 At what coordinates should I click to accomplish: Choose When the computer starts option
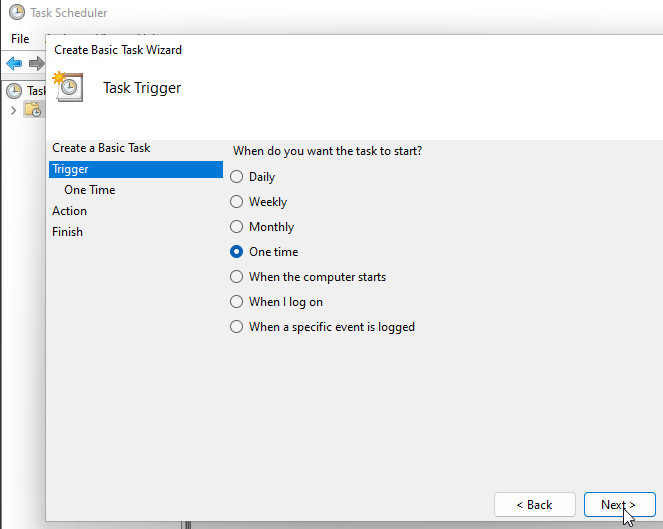click(x=237, y=277)
